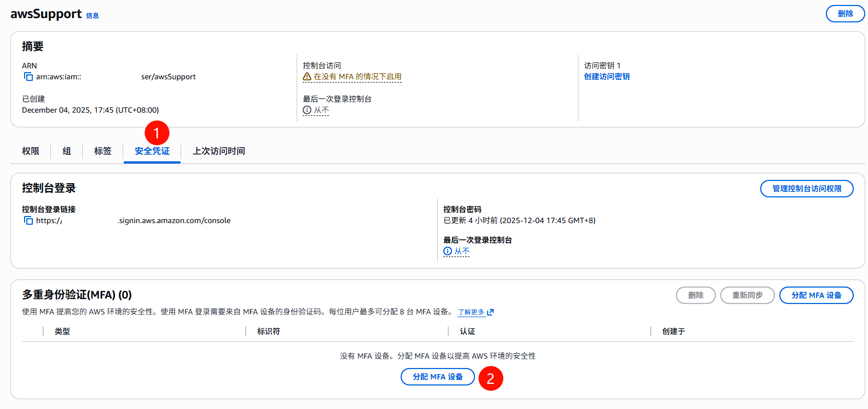The height and width of the screenshot is (409, 868).
Task: Click the 在没有 MFA 的情况下启用 warning text
Action: tap(357, 77)
